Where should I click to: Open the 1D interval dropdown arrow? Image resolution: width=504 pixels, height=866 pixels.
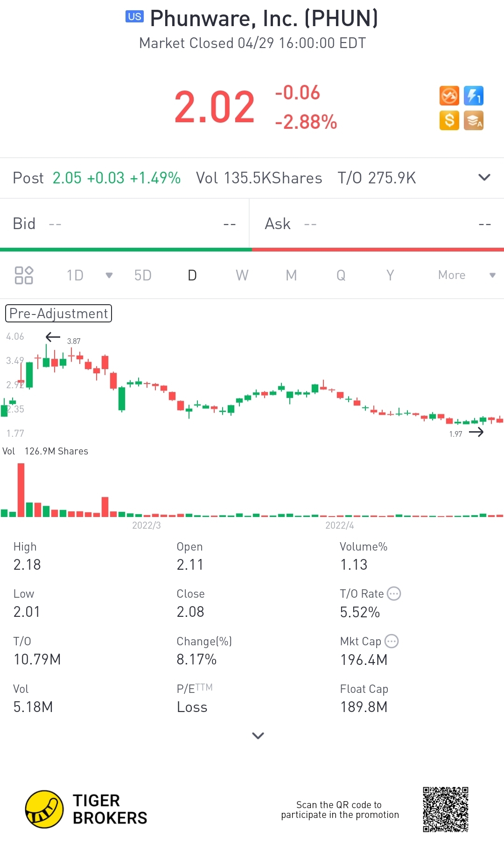click(109, 275)
